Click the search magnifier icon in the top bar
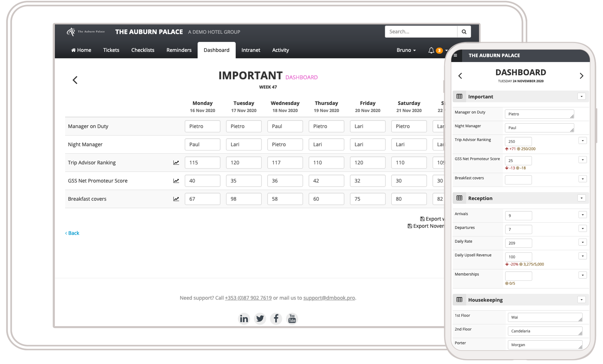Viewport: 603px width, 364px height. 464,31
